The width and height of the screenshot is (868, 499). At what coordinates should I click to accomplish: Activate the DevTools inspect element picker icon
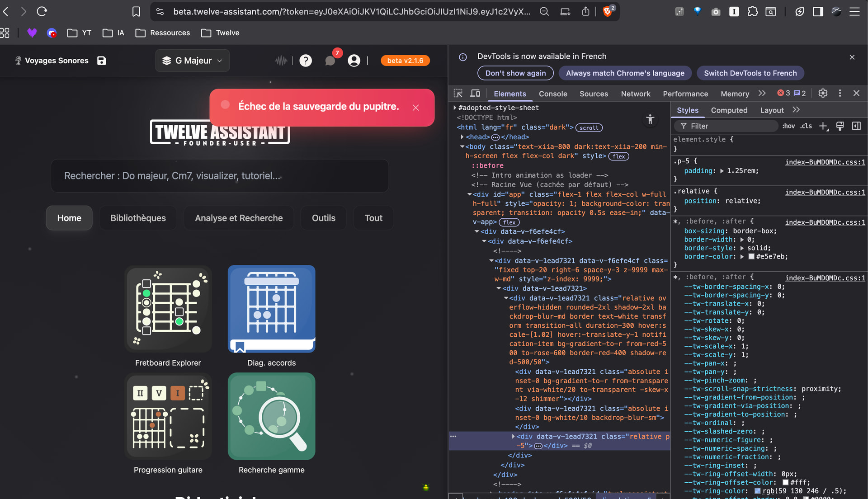coord(458,94)
